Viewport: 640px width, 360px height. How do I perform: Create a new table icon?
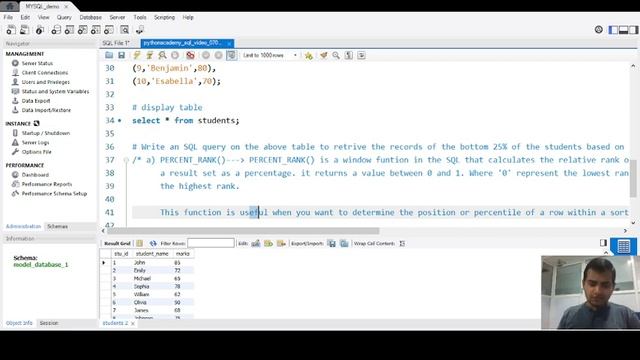69,30
